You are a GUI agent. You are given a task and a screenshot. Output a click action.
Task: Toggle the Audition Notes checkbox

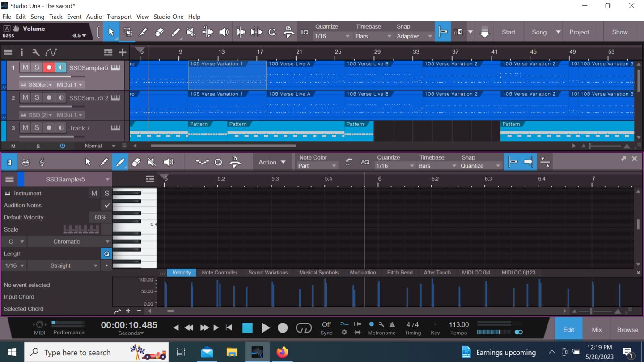(x=106, y=206)
